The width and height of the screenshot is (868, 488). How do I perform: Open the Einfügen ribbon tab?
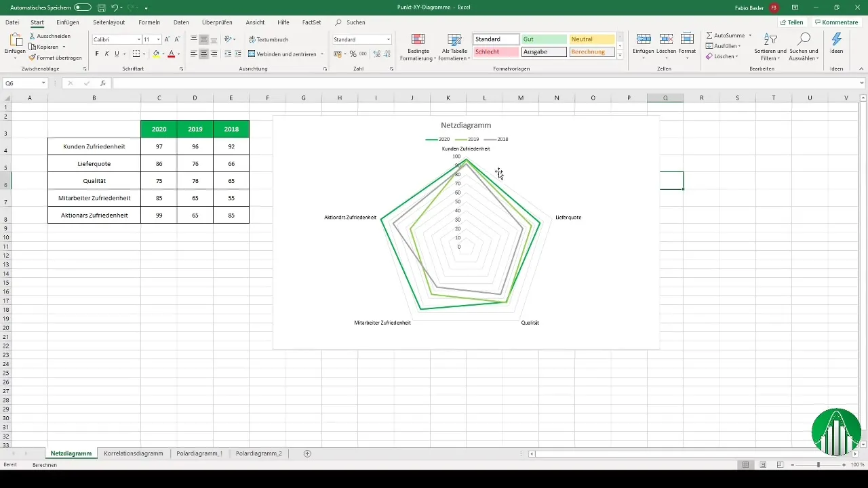[x=68, y=22]
